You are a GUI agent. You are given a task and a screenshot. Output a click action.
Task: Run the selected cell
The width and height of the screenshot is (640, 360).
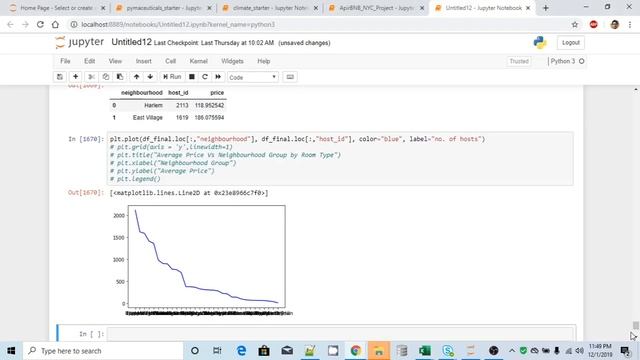[172, 77]
